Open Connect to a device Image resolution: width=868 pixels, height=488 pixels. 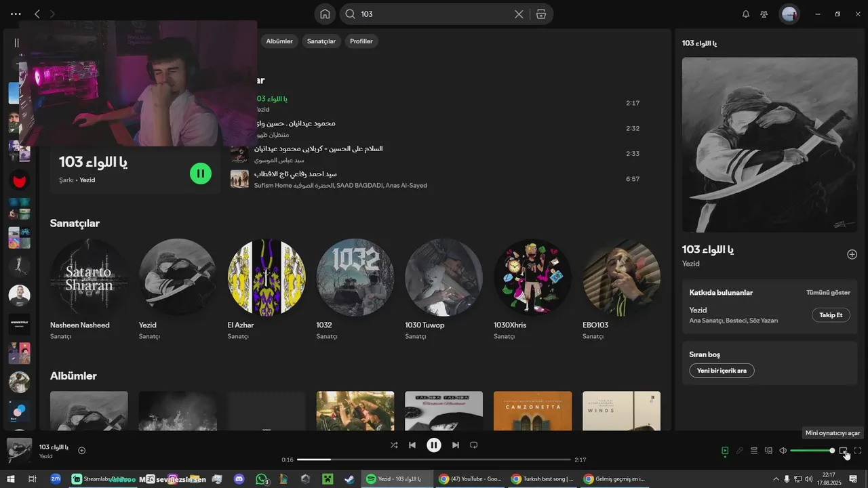768,451
